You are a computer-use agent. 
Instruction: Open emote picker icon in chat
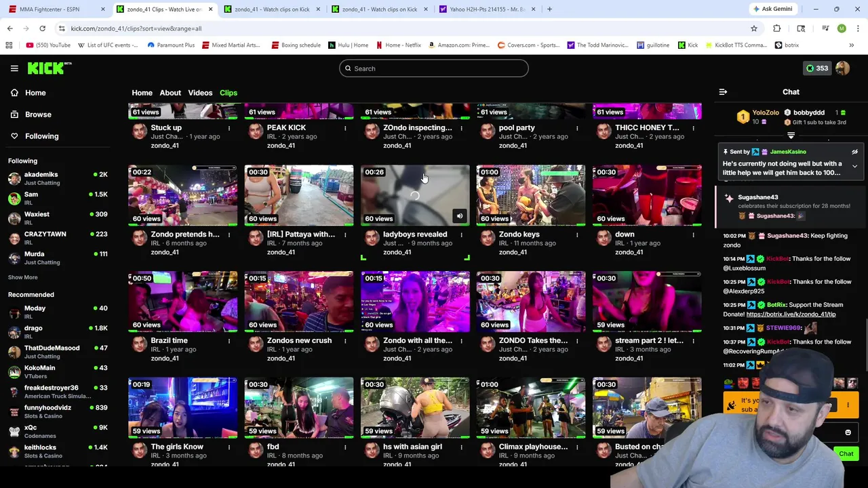point(848,432)
